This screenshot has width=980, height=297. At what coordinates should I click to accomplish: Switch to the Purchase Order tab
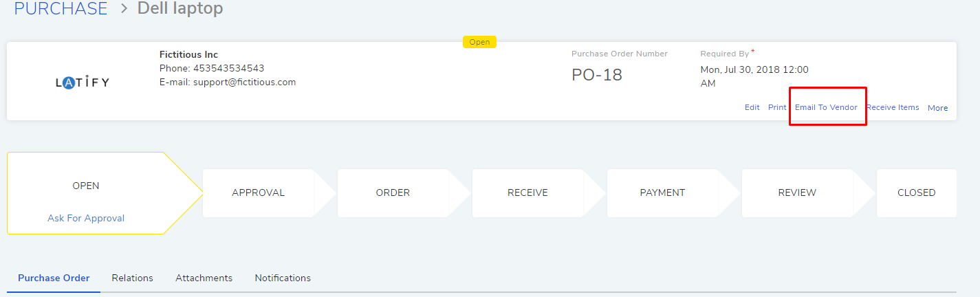[54, 278]
